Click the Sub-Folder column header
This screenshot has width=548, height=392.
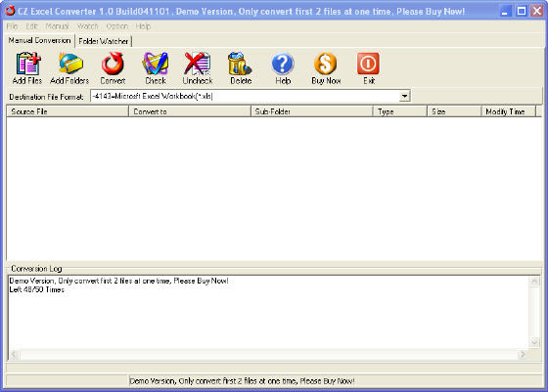(x=312, y=111)
